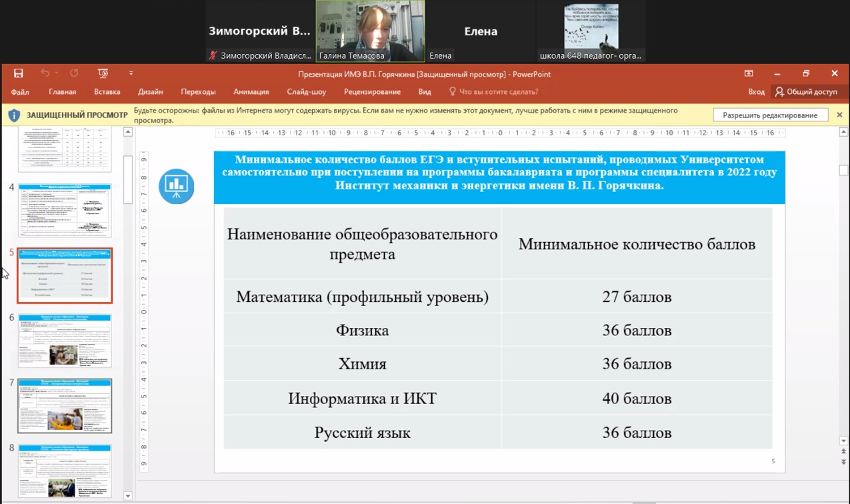This screenshot has width=850, height=504.
Task: Open the Слайд-шоу ribbon tab
Action: [x=306, y=92]
